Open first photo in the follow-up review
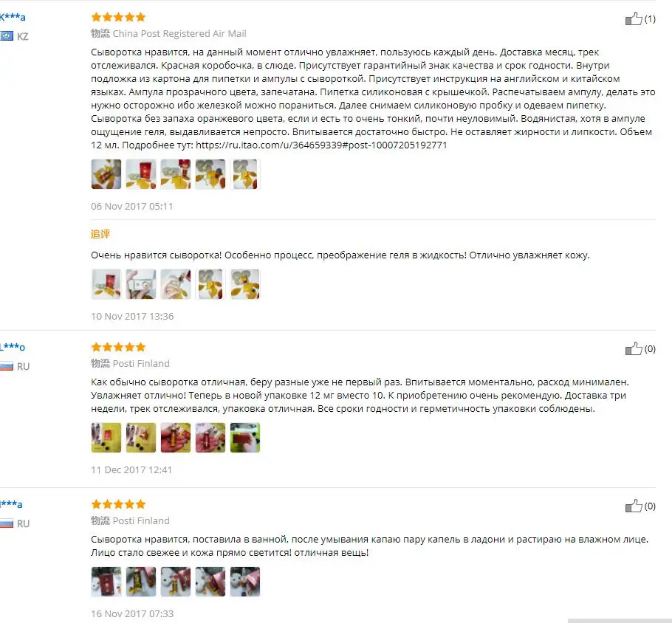The height and width of the screenshot is (623, 672). coord(106,284)
